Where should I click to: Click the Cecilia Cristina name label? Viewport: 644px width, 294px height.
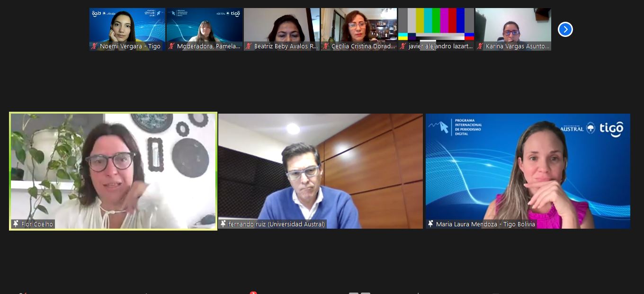[x=363, y=46]
